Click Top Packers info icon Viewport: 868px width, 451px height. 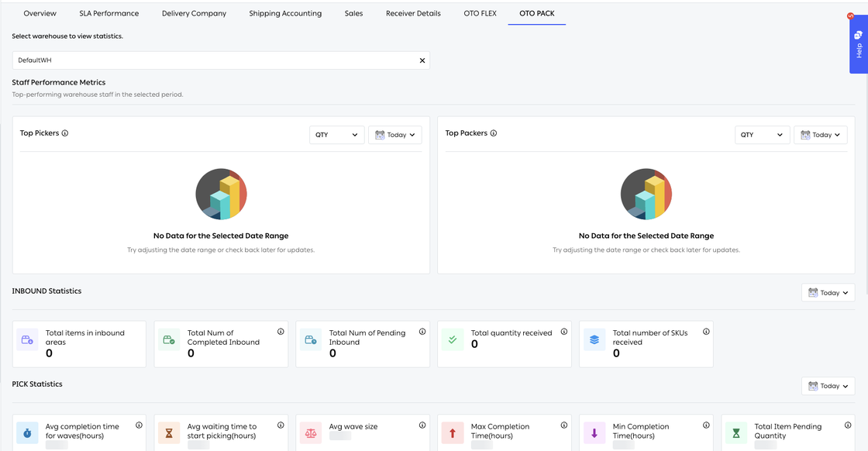(x=493, y=133)
